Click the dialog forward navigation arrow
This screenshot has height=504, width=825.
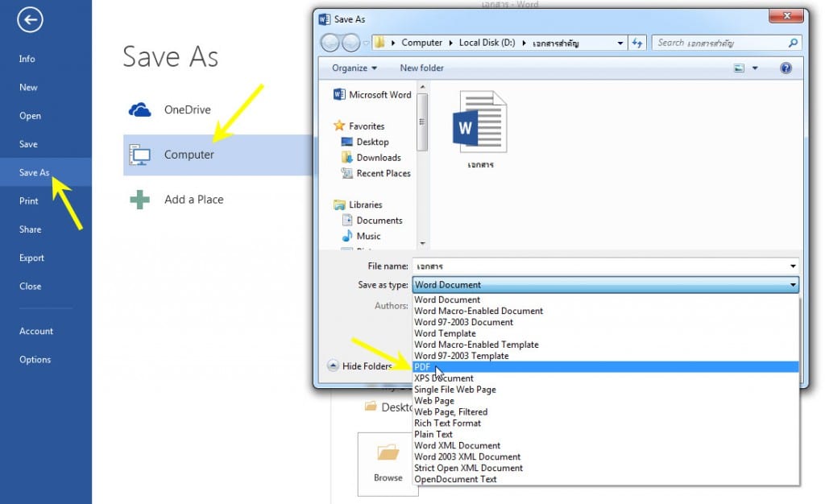[x=351, y=43]
